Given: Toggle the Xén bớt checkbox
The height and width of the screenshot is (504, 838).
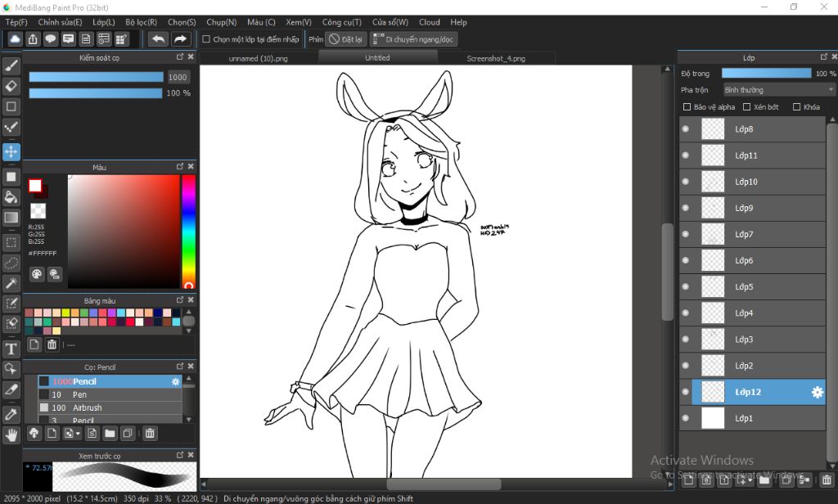Looking at the screenshot, I should click(x=747, y=107).
